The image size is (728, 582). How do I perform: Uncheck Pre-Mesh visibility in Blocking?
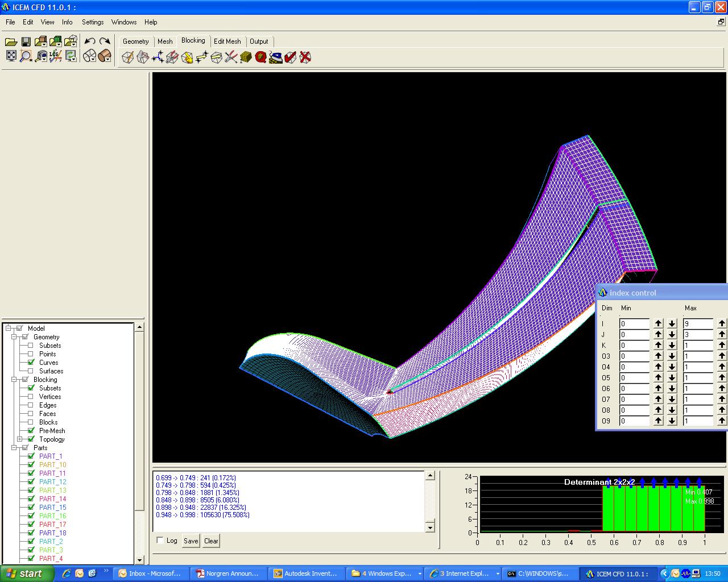(x=31, y=431)
